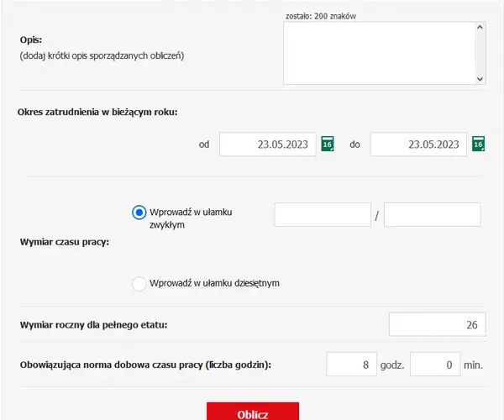Click the godz. hours field showing 8

[x=351, y=364]
